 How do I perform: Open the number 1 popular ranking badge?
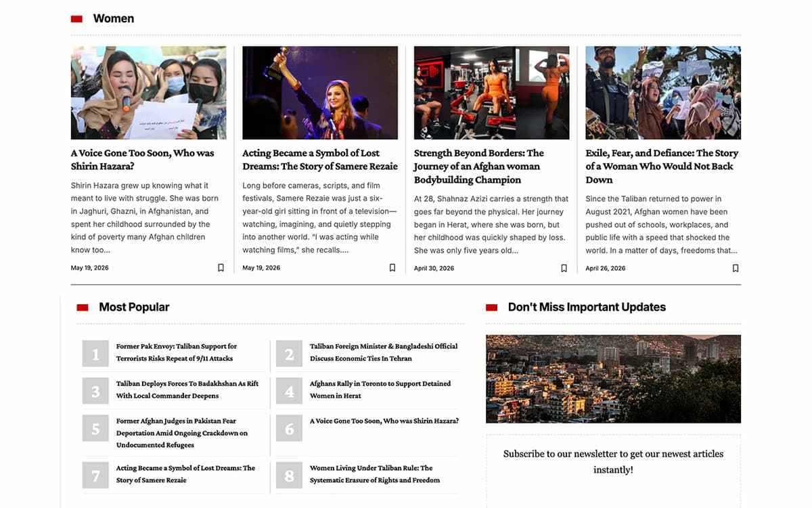tap(95, 354)
